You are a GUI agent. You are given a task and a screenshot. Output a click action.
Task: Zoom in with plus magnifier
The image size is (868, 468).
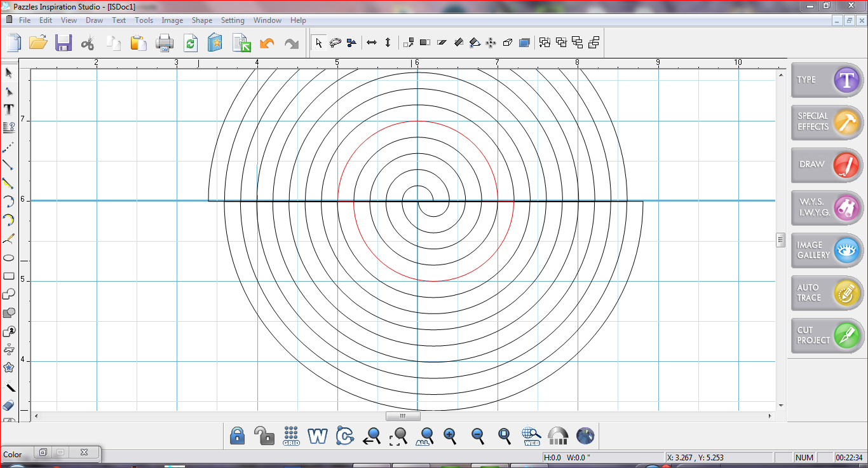(x=451, y=436)
